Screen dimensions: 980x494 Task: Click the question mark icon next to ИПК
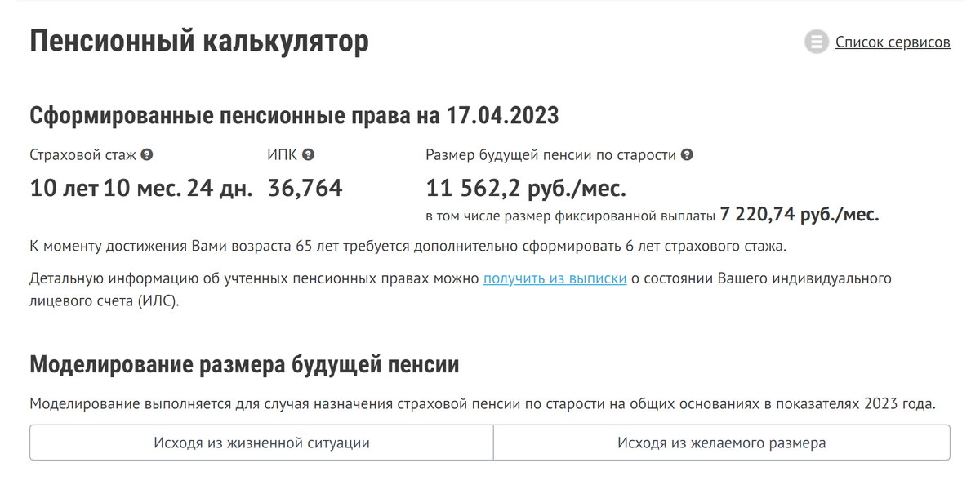[308, 154]
